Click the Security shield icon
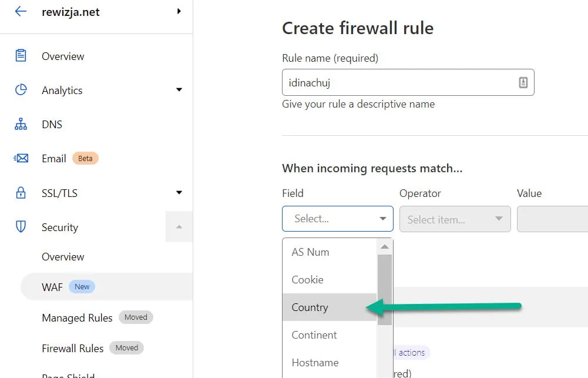Screen dimensions: 588x378 point(21,227)
